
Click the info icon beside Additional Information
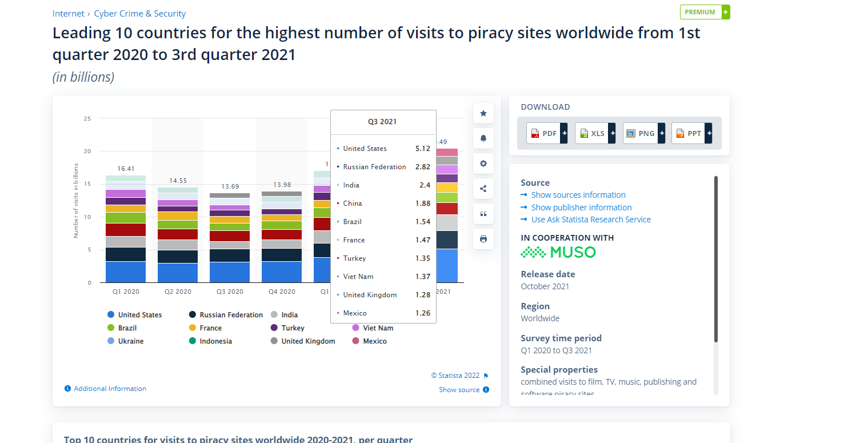(67, 389)
